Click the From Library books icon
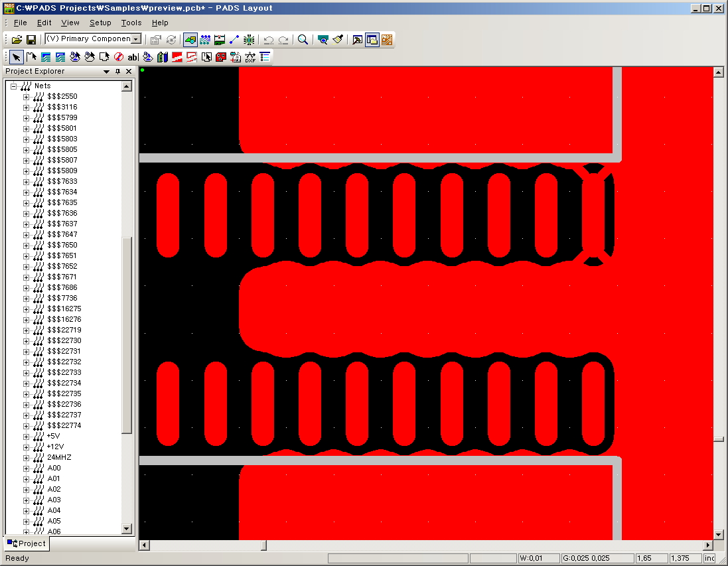 (162, 57)
